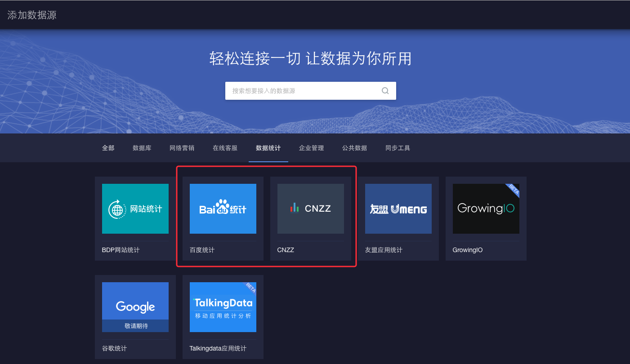Open the 公共数据 tab
The height and width of the screenshot is (364, 630).
[x=355, y=148]
